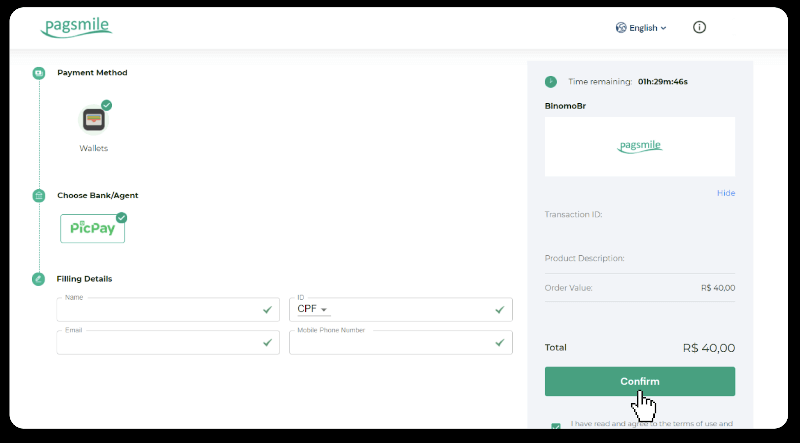Expand the CPF ID type dropdown
This screenshot has width=800, height=443.
tap(312, 310)
